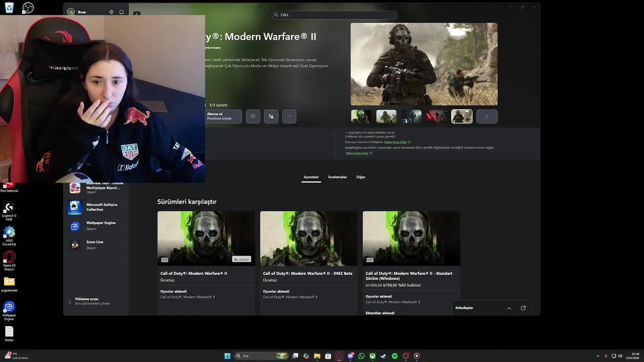Click the Abone ol Premium içinde button

pyautogui.click(x=223, y=116)
